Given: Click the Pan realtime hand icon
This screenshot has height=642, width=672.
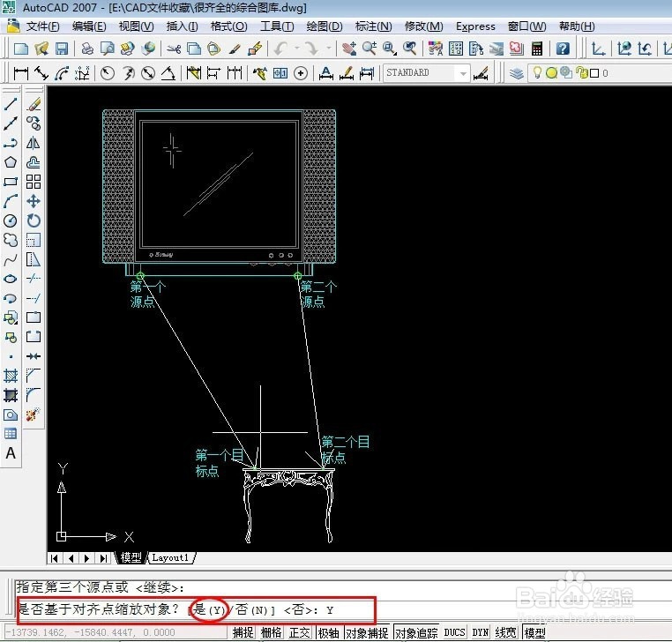Looking at the screenshot, I should tap(349, 49).
